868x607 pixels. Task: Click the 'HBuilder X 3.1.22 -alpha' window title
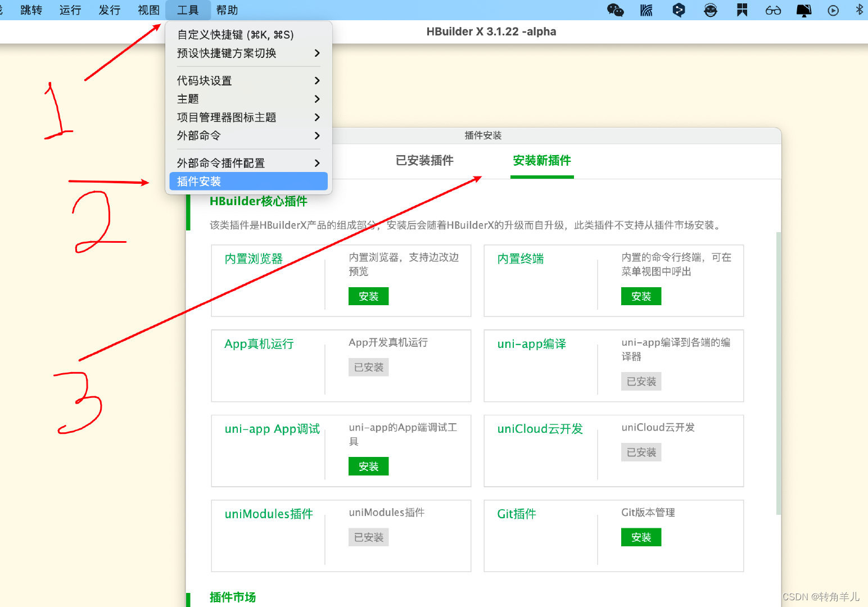[x=491, y=31]
